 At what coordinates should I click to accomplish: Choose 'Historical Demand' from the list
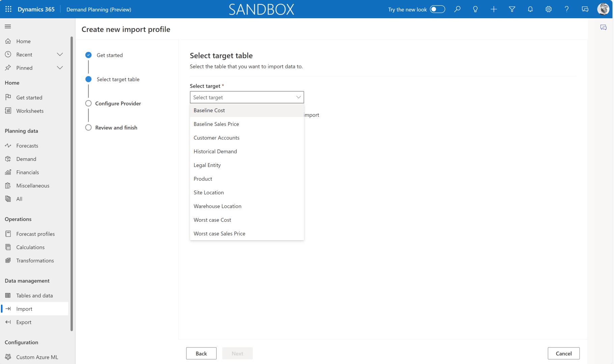215,151
